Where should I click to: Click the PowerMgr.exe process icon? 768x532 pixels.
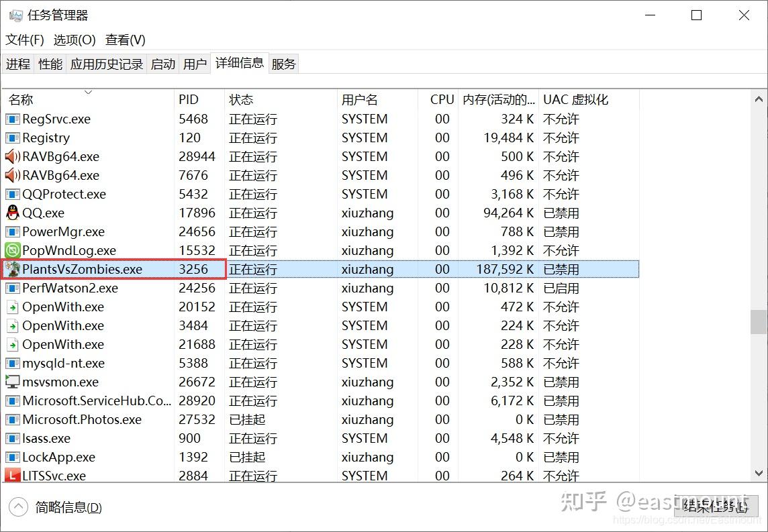pyautogui.click(x=12, y=231)
